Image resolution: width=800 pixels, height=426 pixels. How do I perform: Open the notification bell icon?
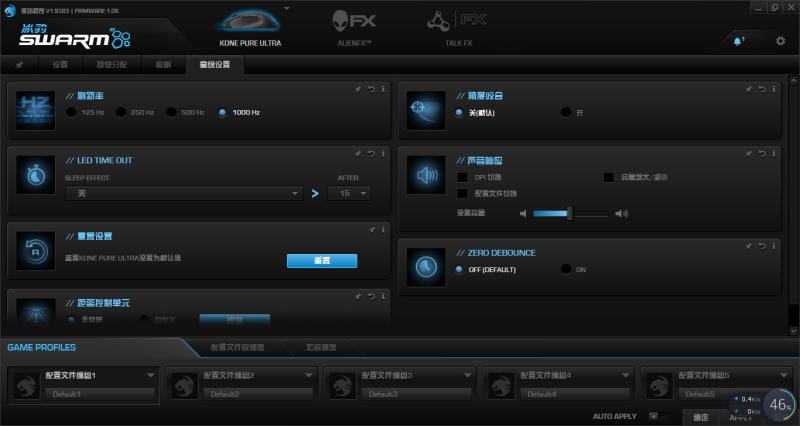(738, 40)
